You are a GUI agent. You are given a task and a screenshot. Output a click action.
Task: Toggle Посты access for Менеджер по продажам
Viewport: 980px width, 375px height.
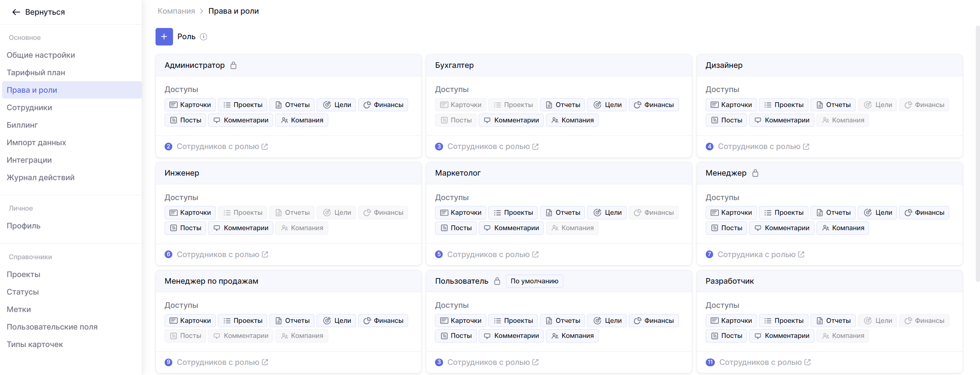pos(185,336)
